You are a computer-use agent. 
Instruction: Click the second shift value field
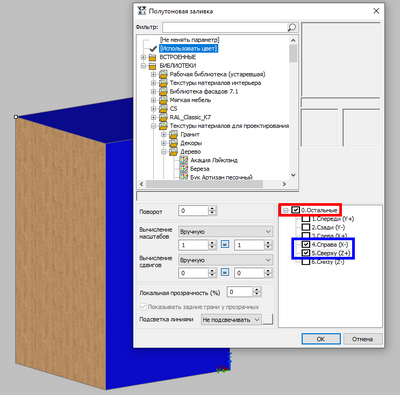249,273
